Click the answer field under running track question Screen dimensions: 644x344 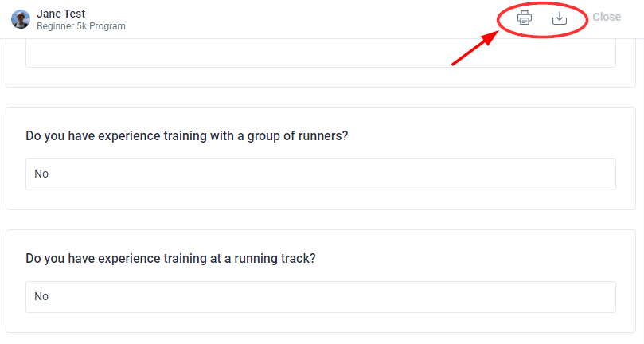[x=321, y=297]
